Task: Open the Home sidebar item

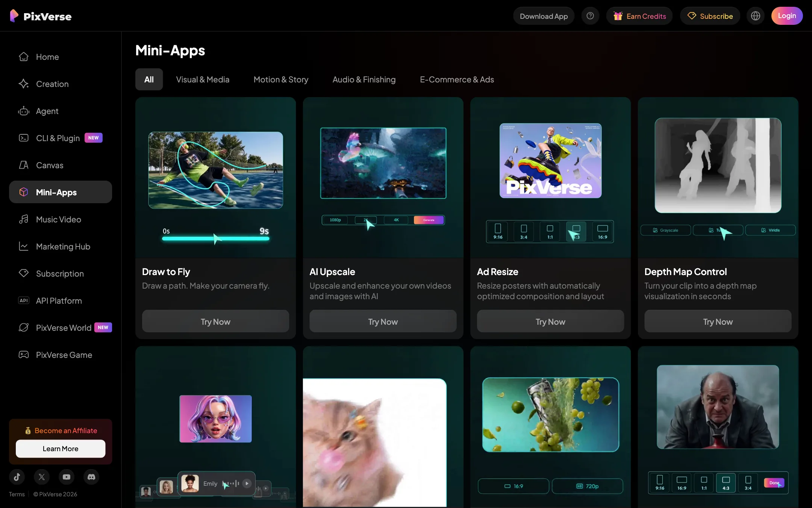Action: coord(60,57)
